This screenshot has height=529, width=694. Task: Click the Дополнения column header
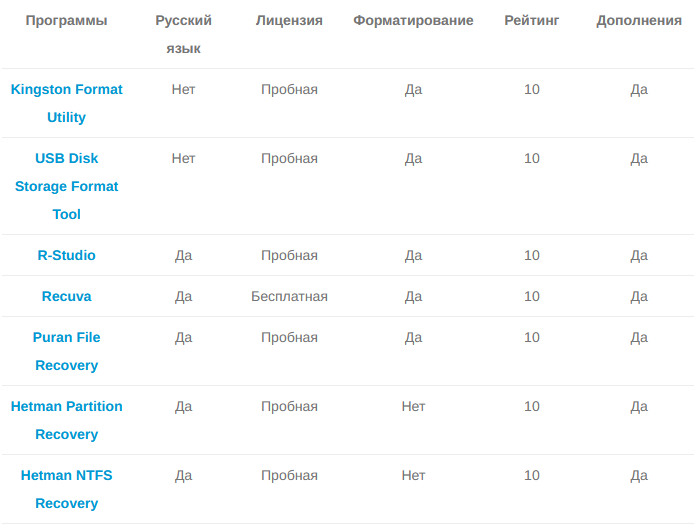639,20
